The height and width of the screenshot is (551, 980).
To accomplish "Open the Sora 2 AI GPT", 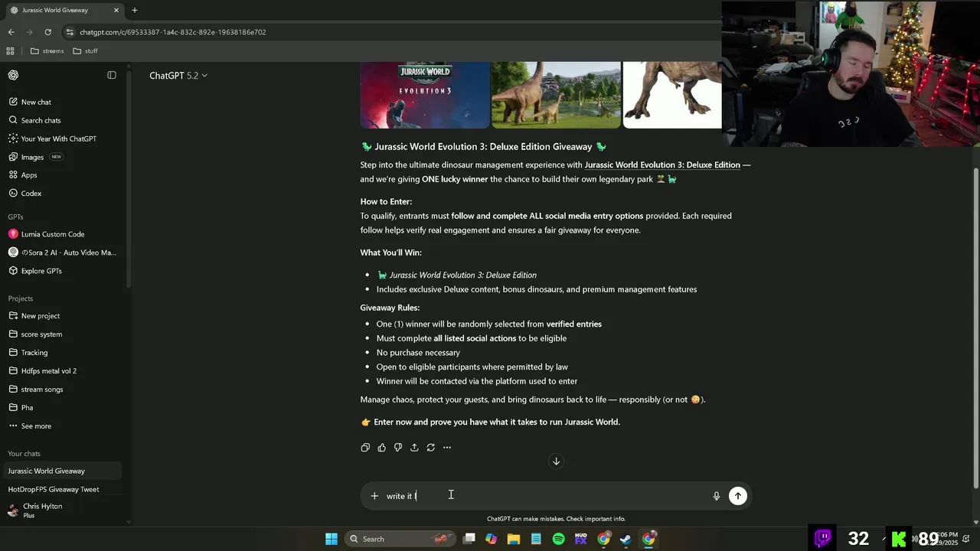I will point(61,253).
